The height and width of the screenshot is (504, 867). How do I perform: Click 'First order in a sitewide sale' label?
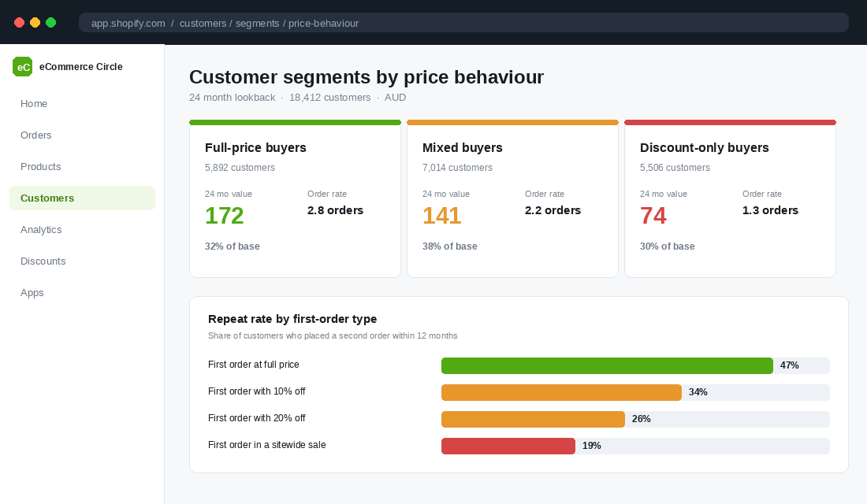coord(267,445)
